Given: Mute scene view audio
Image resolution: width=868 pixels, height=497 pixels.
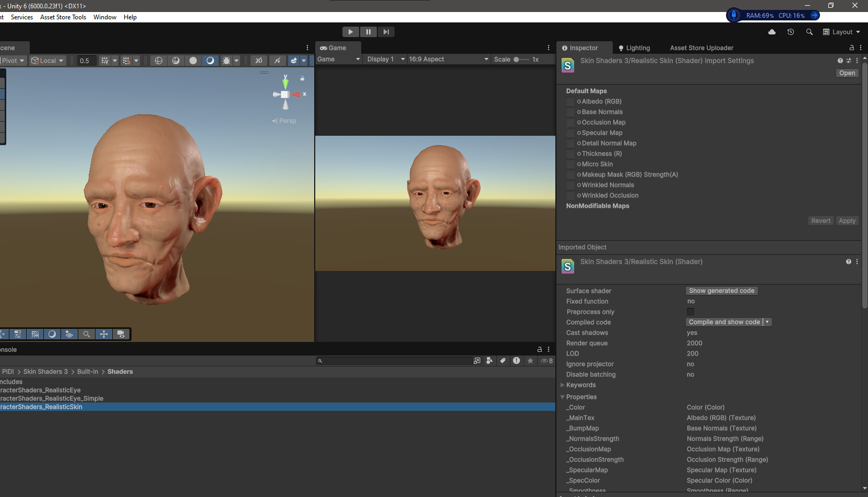Looking at the screenshot, I should (x=278, y=60).
